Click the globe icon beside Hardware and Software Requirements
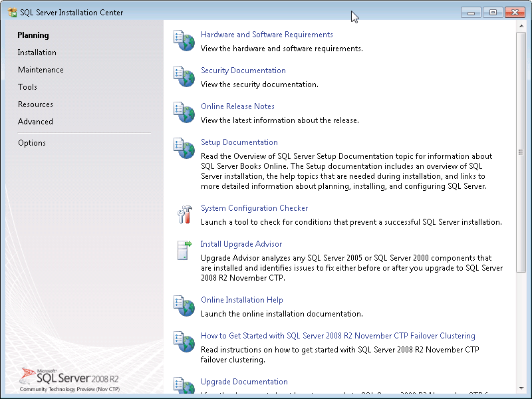The image size is (532, 399). (x=184, y=40)
